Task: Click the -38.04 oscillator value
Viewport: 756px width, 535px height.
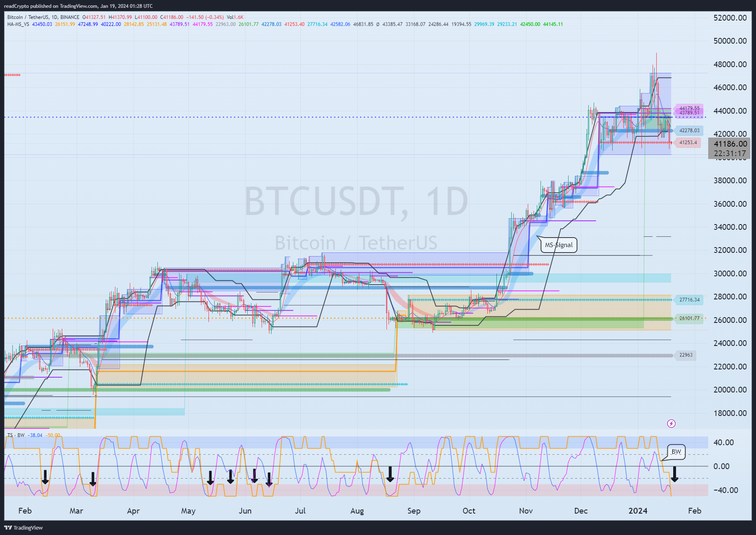Action: tap(36, 435)
